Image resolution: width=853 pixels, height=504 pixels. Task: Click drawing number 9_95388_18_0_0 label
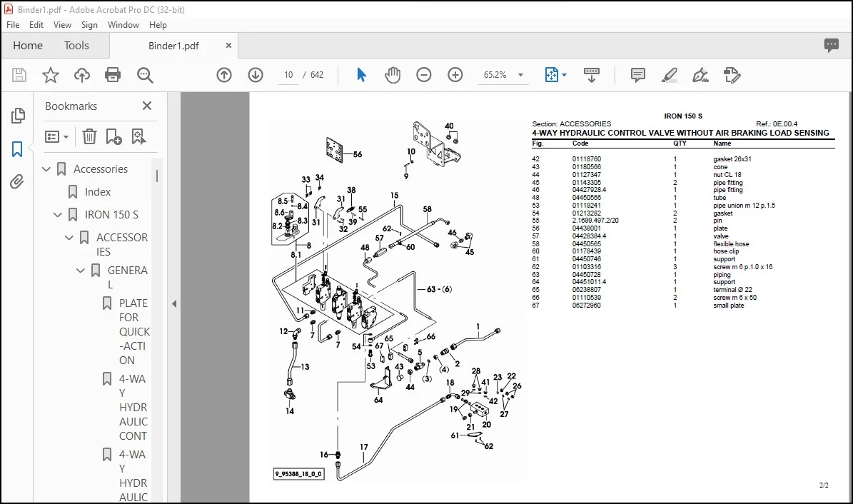coord(298,474)
